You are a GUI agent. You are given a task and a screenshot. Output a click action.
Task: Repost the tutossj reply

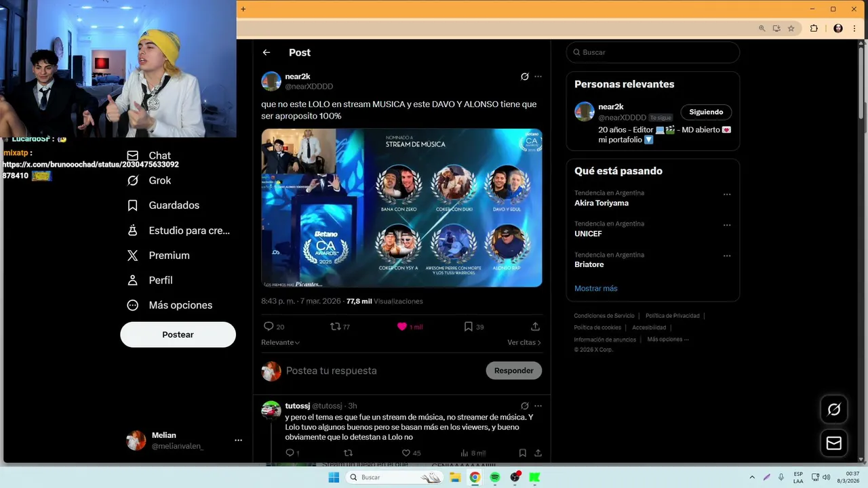(x=348, y=453)
